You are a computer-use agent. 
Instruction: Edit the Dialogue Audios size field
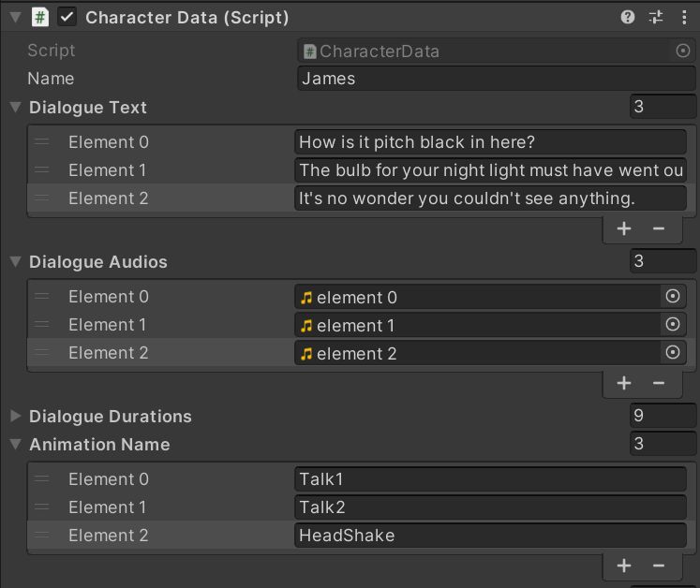point(663,261)
